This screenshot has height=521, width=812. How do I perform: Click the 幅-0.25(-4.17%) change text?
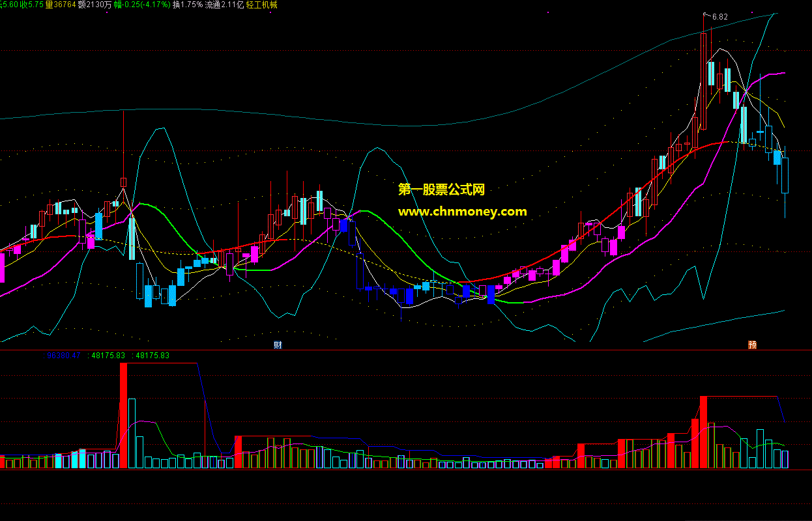pos(142,5)
